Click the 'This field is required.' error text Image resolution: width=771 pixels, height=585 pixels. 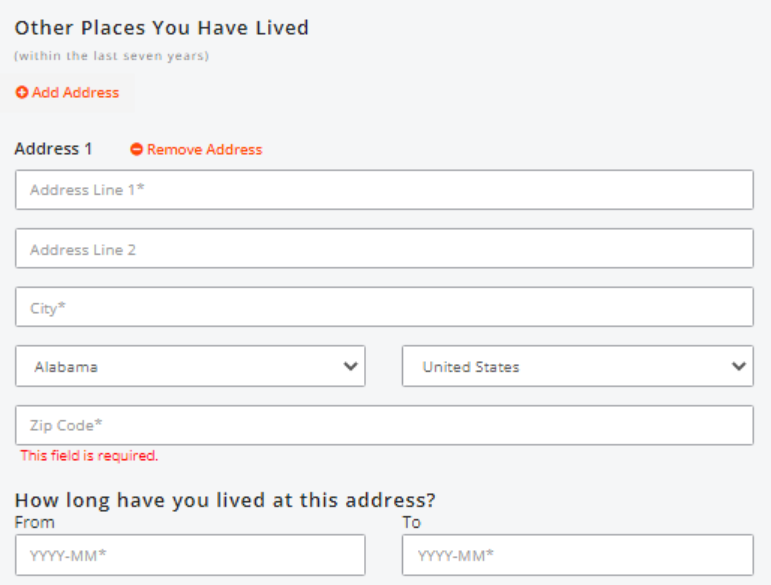tap(89, 456)
